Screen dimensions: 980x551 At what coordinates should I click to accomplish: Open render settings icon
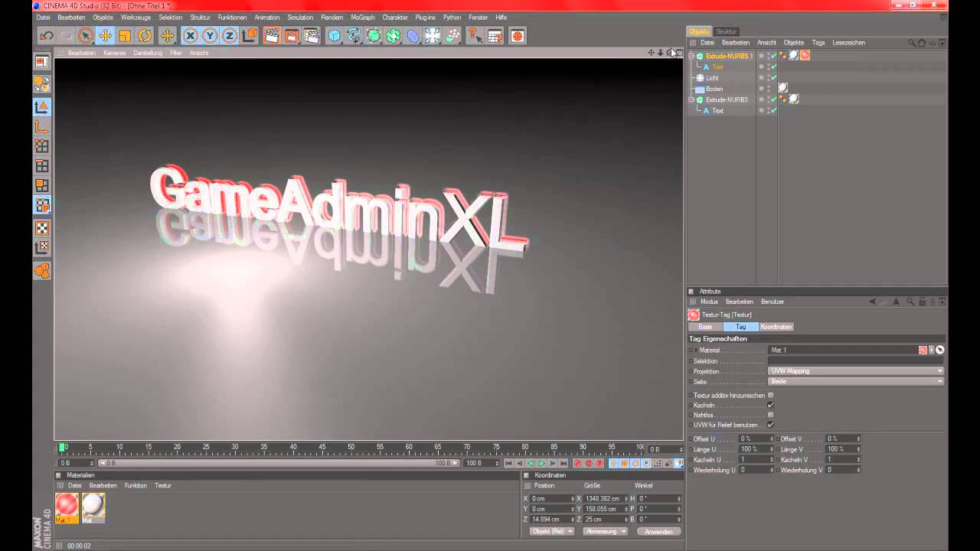pos(311,36)
